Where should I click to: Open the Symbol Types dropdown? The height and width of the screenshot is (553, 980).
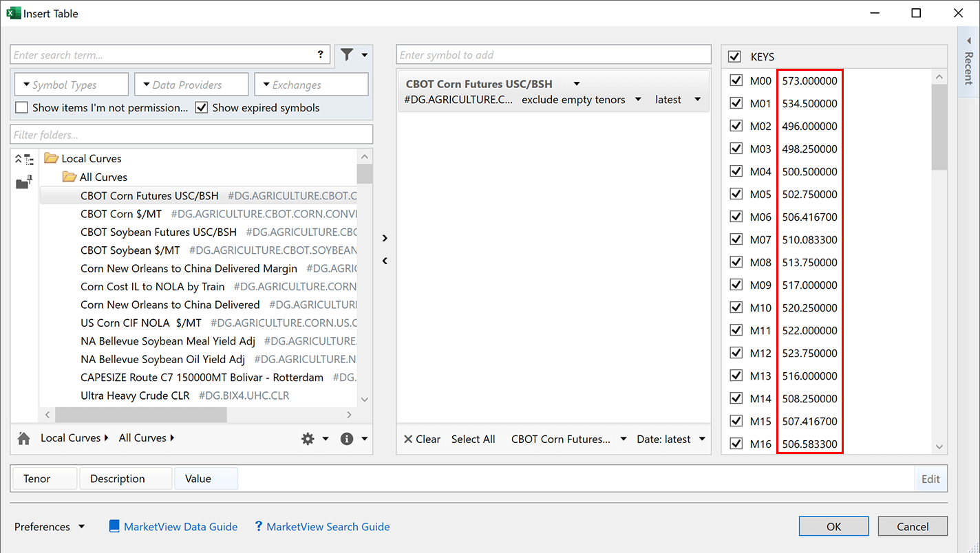tap(72, 85)
